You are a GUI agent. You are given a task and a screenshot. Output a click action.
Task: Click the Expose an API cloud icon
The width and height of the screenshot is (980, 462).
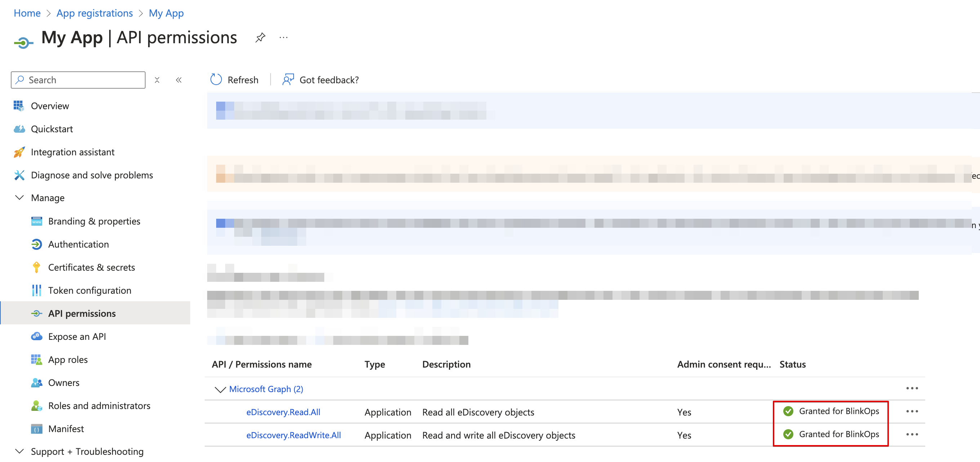point(36,336)
